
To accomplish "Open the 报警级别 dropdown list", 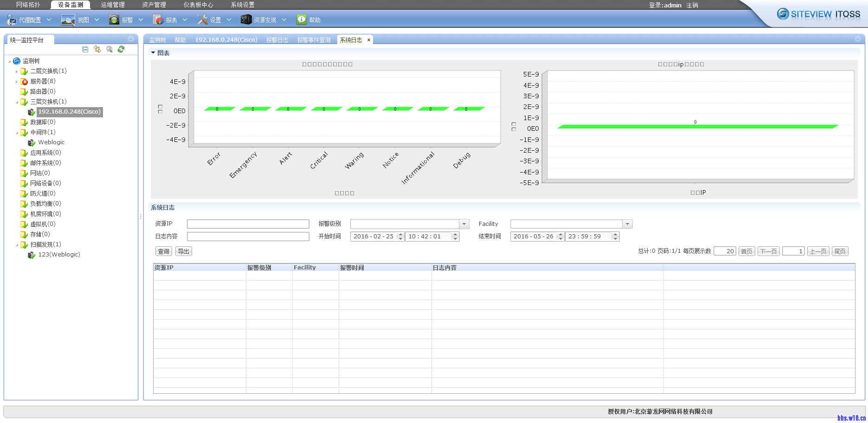I will (464, 224).
